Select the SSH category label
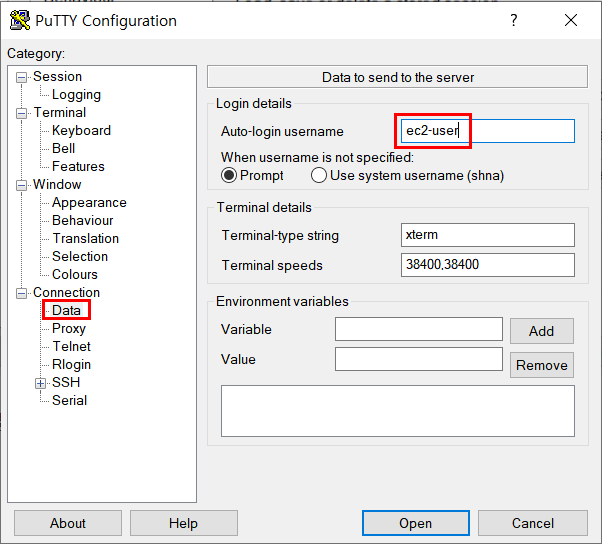The height and width of the screenshot is (544, 602). (66, 382)
